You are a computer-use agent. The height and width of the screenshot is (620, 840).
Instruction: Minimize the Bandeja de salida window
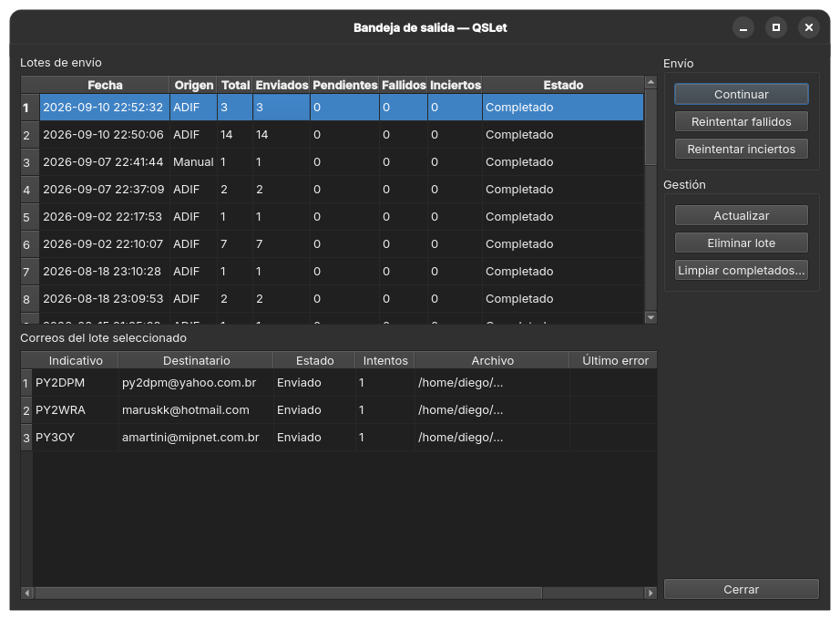(x=743, y=27)
